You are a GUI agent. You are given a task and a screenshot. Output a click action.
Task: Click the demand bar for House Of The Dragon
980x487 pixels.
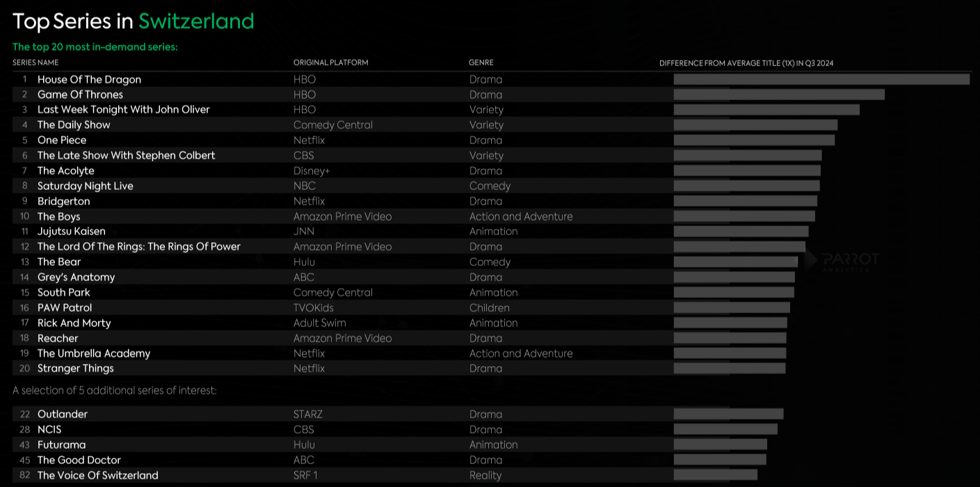[x=821, y=79]
